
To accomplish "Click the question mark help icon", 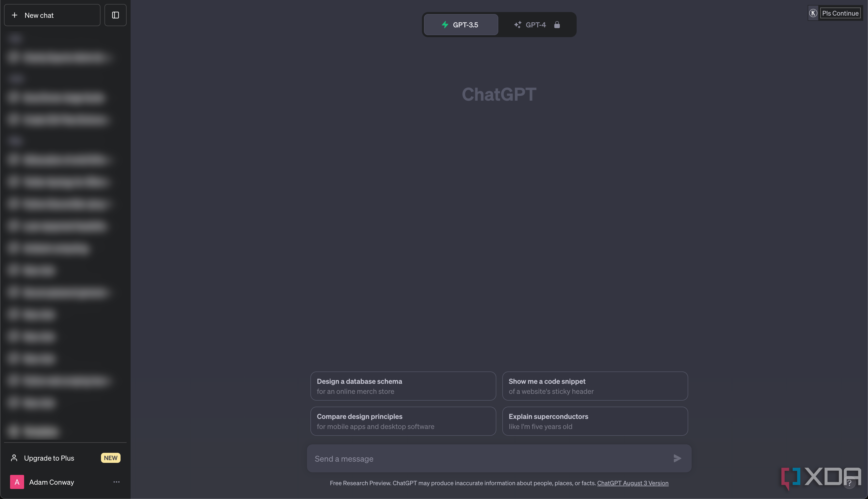I will click(849, 483).
